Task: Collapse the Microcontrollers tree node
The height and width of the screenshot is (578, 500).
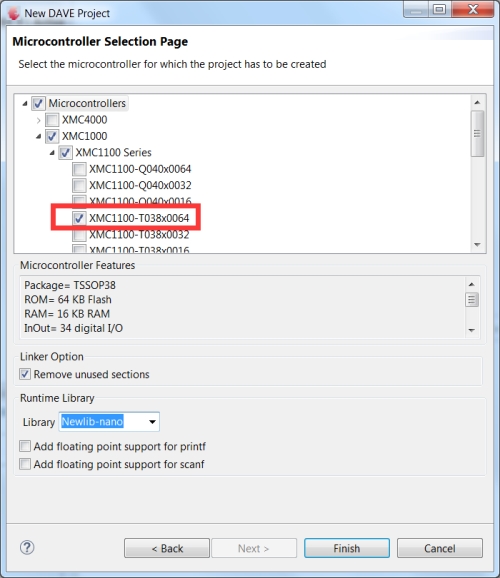Action: pyautogui.click(x=25, y=104)
